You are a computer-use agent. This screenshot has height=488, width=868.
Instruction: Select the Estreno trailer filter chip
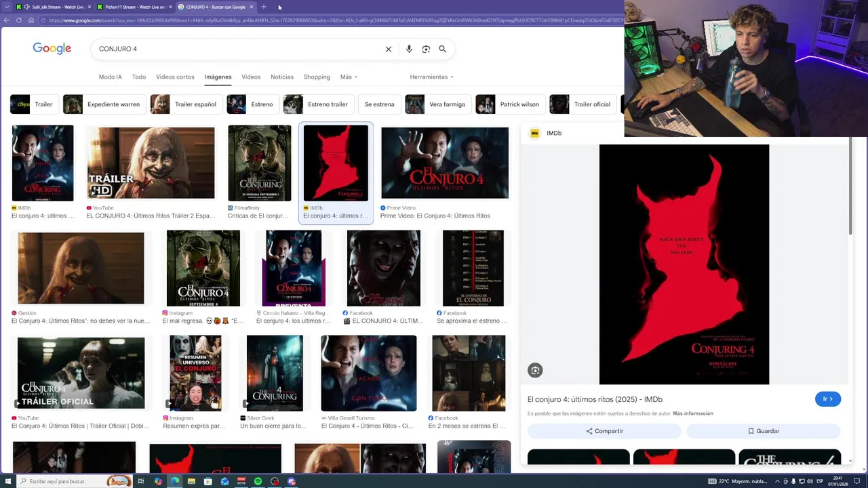pyautogui.click(x=318, y=104)
